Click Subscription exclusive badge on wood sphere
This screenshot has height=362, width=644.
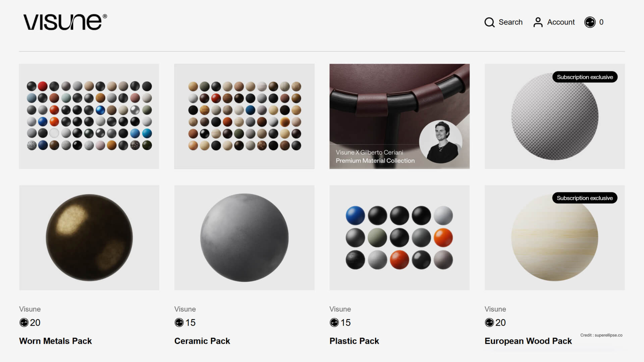pos(585,198)
